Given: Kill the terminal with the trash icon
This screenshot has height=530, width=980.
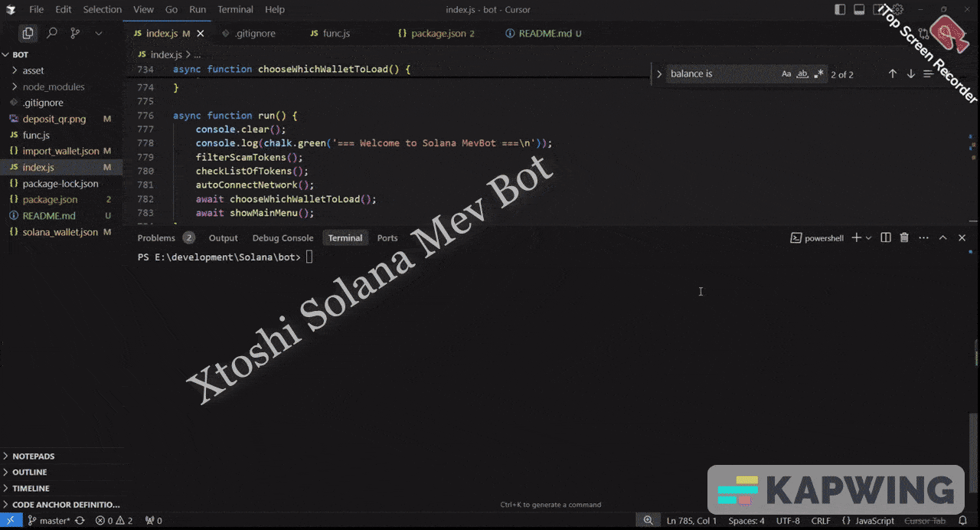Looking at the screenshot, I should 904,237.
